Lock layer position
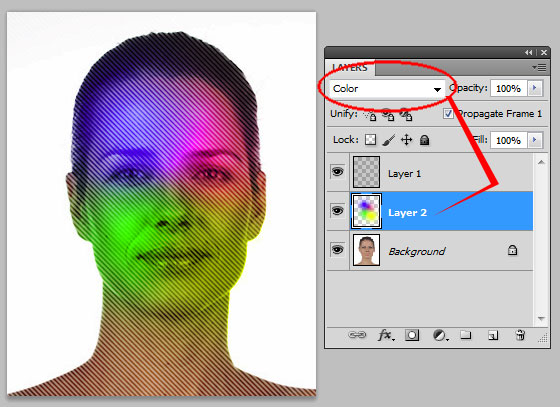This screenshot has width=560, height=407. [406, 140]
